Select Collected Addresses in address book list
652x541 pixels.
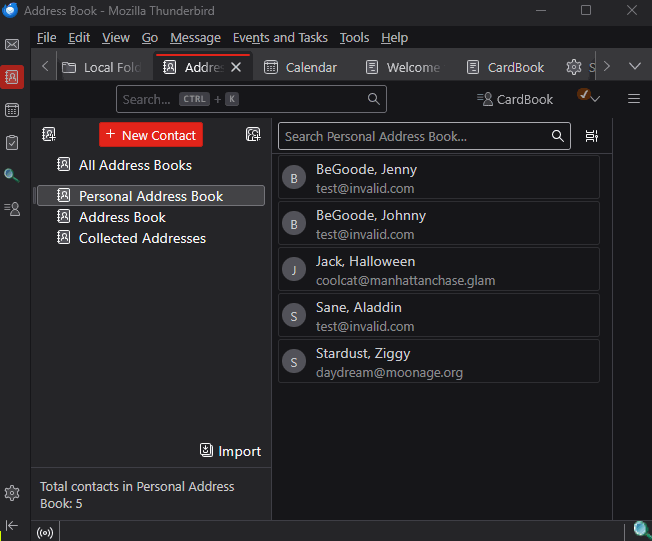click(x=142, y=238)
